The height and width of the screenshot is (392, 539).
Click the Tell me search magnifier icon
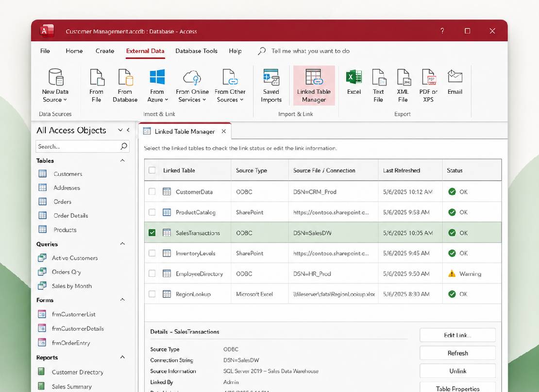tap(262, 51)
